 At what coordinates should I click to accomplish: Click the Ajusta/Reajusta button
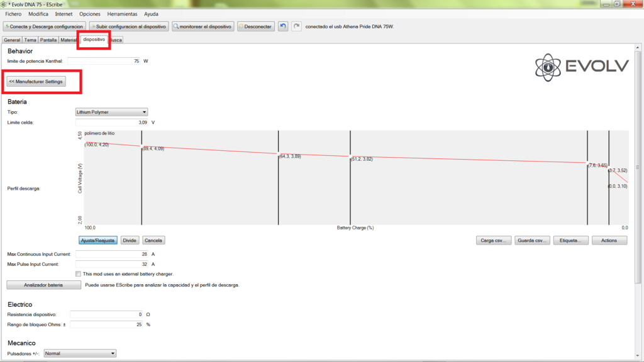(97, 241)
